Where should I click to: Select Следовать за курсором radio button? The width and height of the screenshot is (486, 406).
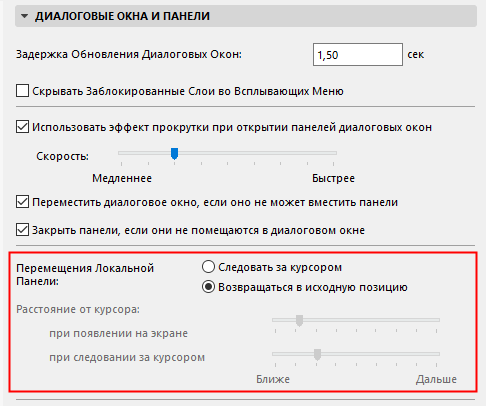click(x=208, y=267)
